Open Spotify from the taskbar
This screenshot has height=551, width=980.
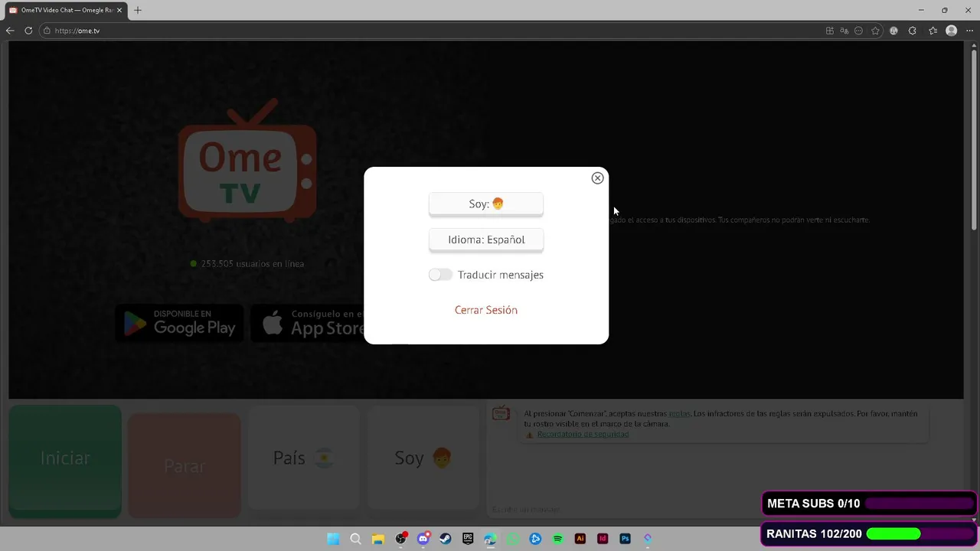tap(558, 539)
